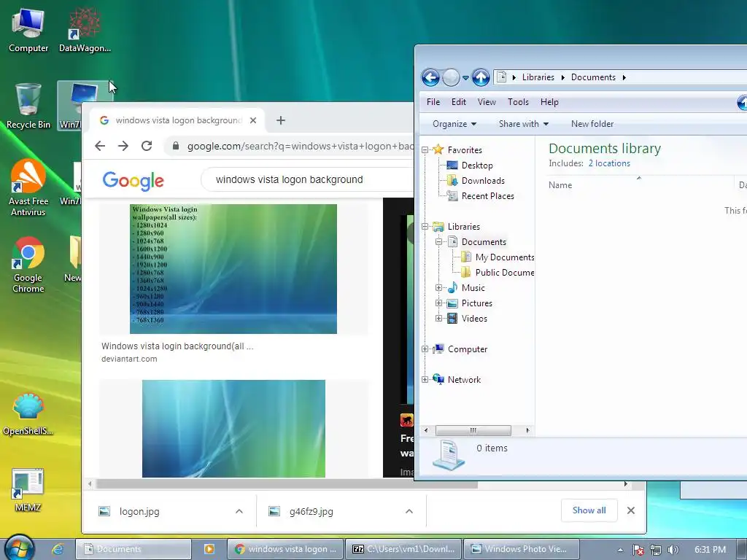Open the Recycle Bin desktop icon

(x=28, y=106)
